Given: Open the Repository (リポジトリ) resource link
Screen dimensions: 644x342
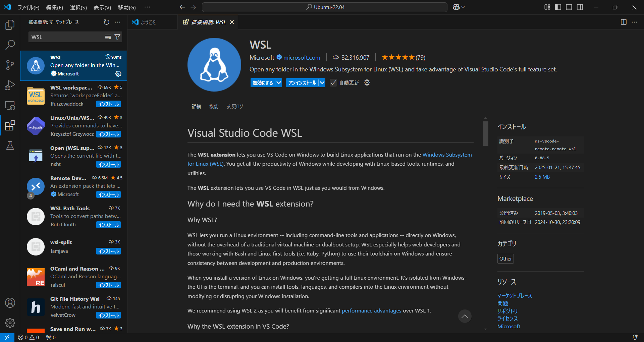Looking at the screenshot, I should click(507, 311).
